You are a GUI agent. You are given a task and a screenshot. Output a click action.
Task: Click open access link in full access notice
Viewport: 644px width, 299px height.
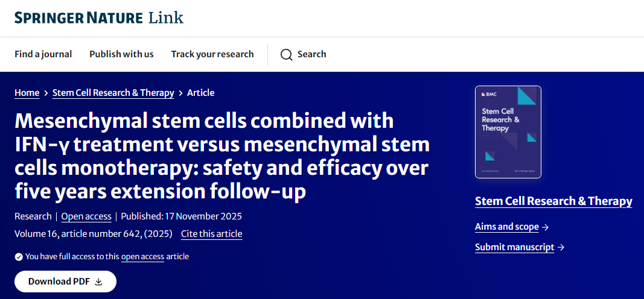142,257
